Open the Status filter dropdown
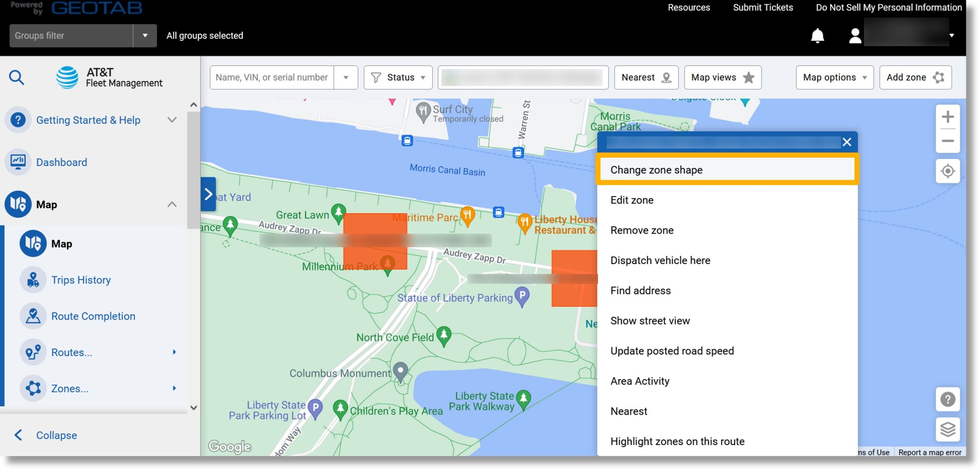Viewport: 980px width, 470px height. (398, 77)
